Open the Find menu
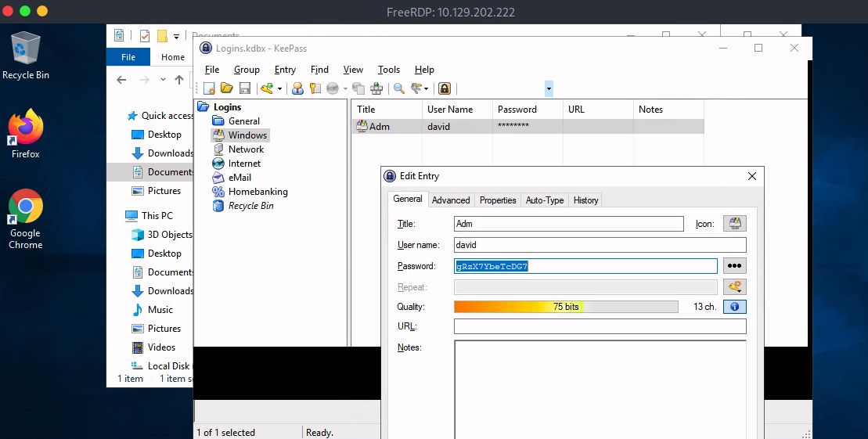This screenshot has height=439, width=868. tap(319, 69)
